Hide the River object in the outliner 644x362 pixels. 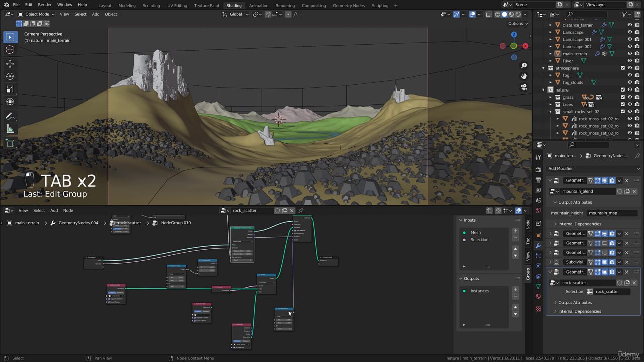click(x=629, y=61)
